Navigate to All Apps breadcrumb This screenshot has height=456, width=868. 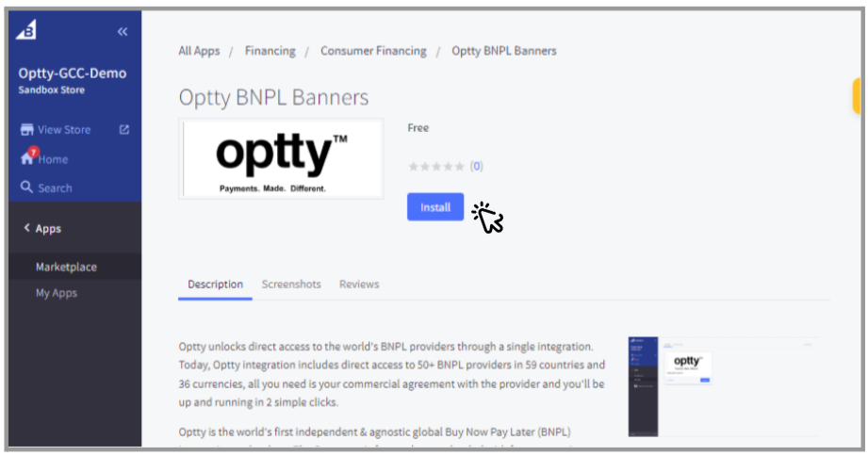(x=199, y=51)
